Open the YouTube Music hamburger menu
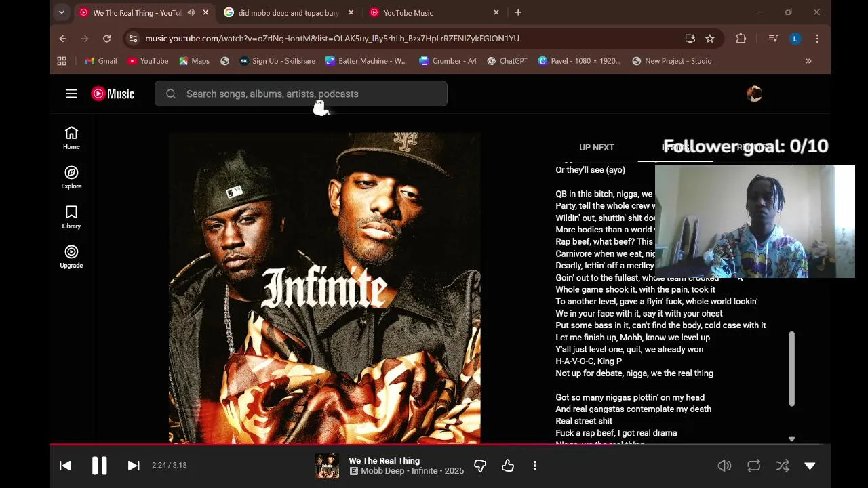Screen dimensions: 868x488 pyautogui.click(x=71, y=94)
